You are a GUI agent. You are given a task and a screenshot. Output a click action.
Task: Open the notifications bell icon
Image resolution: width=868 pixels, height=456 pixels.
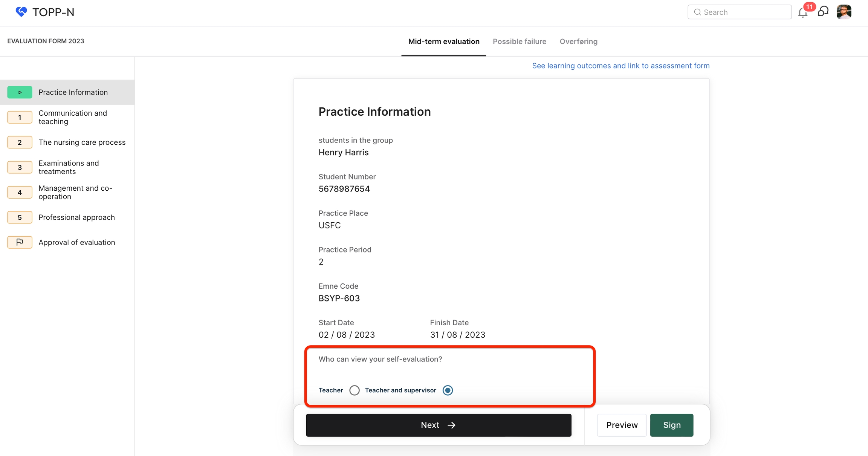[802, 13]
